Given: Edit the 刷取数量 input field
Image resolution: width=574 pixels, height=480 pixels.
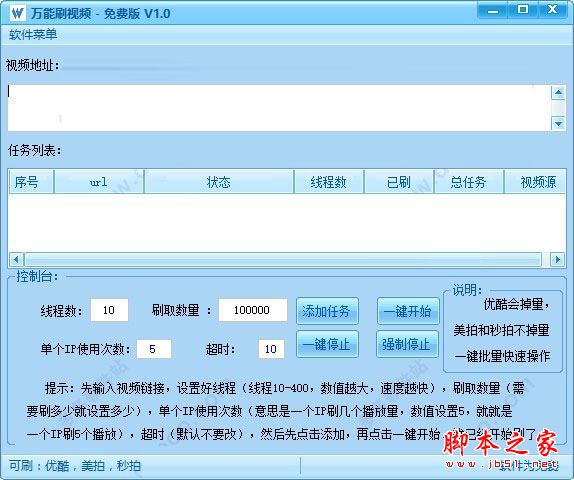Looking at the screenshot, I should click(253, 310).
